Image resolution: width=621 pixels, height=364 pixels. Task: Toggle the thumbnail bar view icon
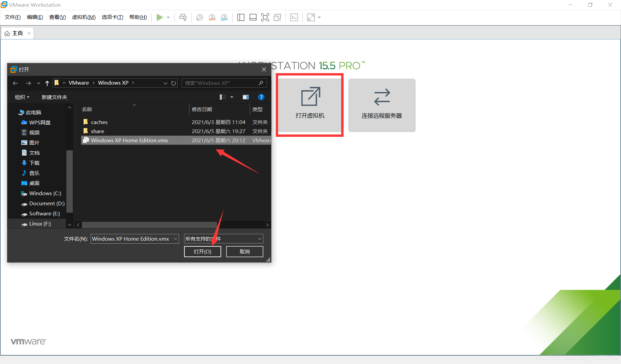[253, 17]
